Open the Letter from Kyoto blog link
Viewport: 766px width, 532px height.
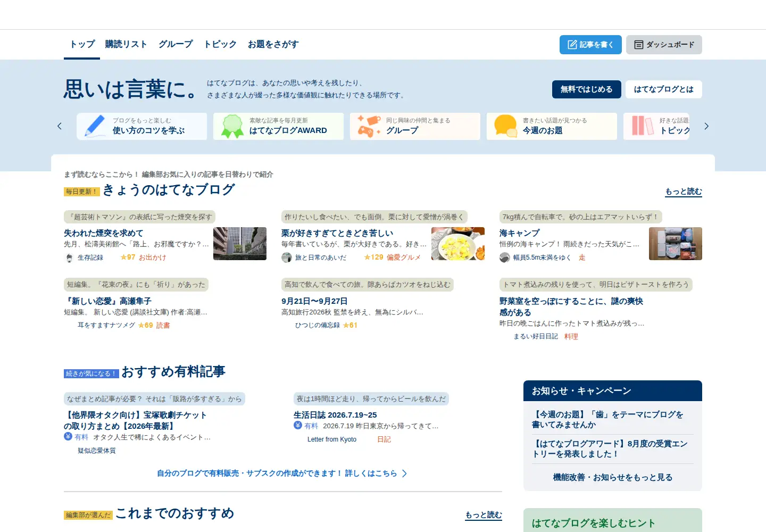(x=332, y=439)
